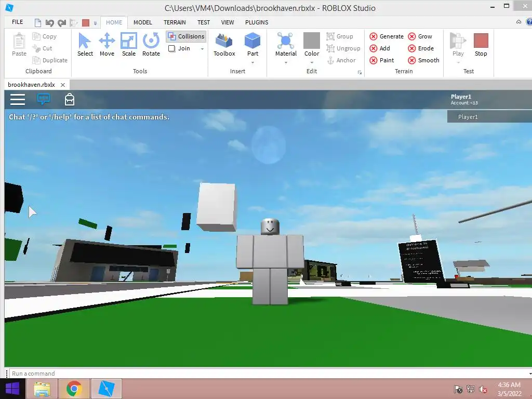Viewport: 532px width, 399px height.
Task: Switch to the TERRAIN tab
Action: [175, 22]
